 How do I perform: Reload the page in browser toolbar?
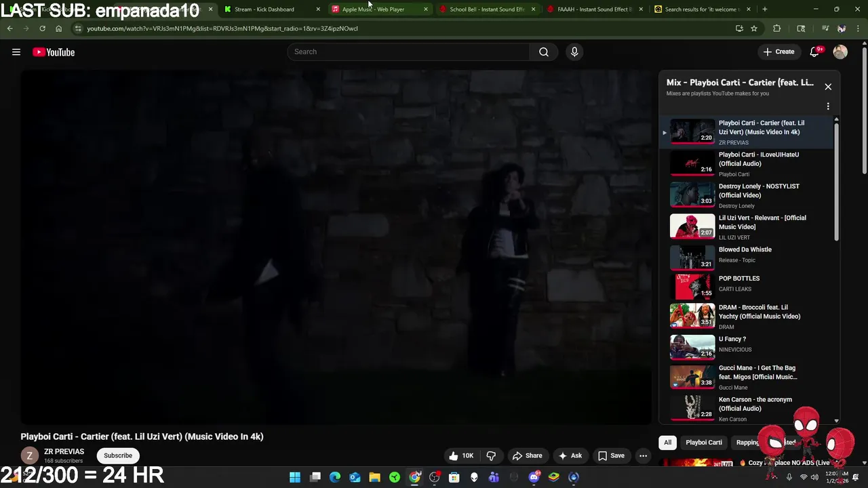[42, 28]
